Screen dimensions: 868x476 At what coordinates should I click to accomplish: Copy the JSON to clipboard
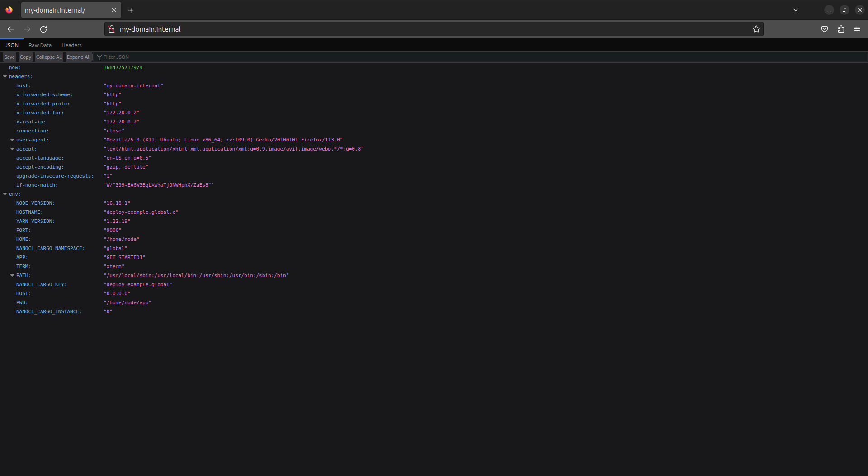[25, 57]
